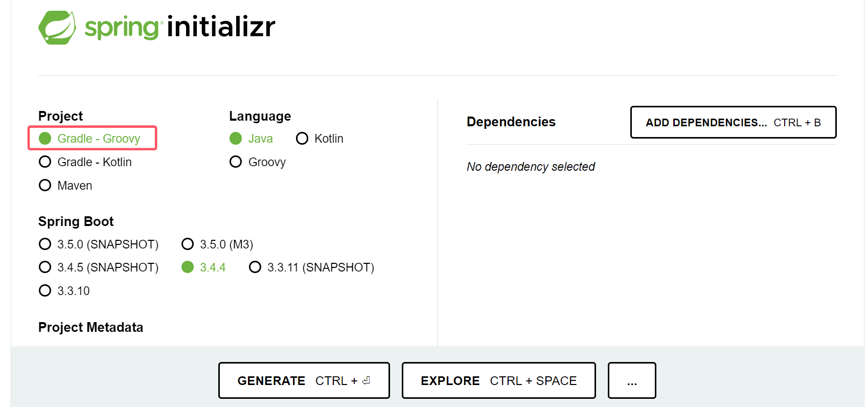The image size is (868, 407).
Task: Open the Add Dependencies dialog
Action: coord(733,122)
